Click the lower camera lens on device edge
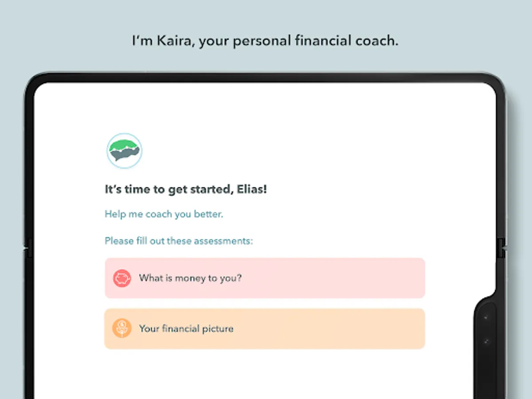Image resolution: width=532 pixels, height=399 pixels. click(486, 341)
